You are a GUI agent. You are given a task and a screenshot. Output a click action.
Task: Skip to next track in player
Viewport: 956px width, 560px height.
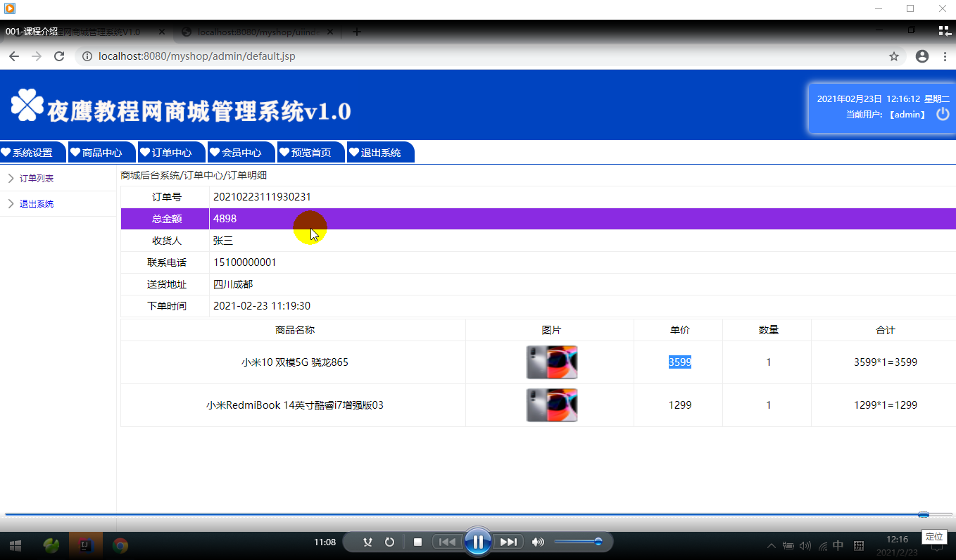pos(508,542)
